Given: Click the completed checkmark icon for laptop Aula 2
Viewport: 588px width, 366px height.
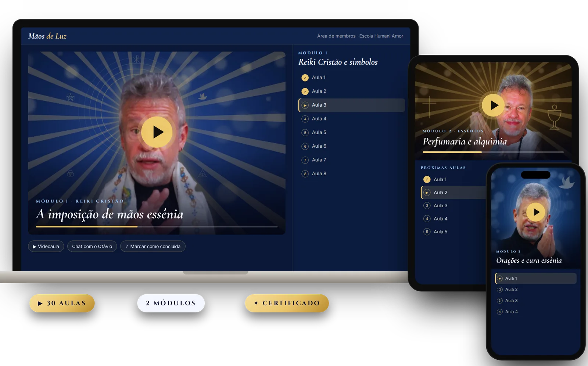Looking at the screenshot, I should click(305, 91).
